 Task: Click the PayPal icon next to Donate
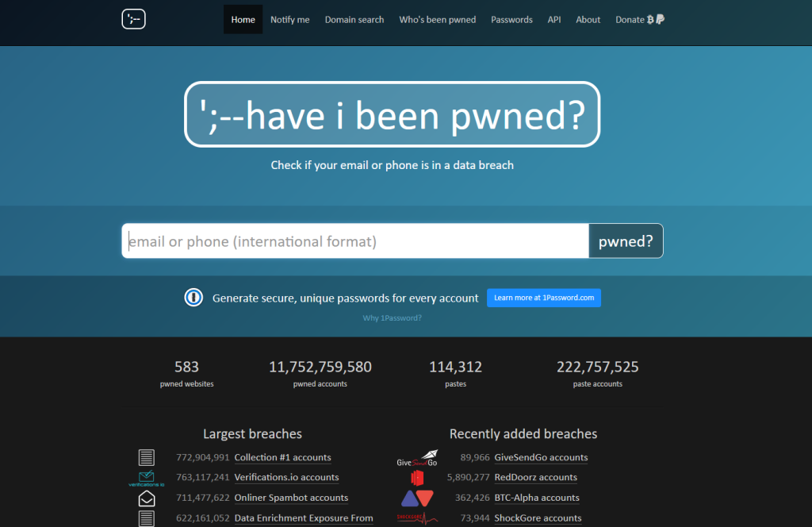coord(660,20)
